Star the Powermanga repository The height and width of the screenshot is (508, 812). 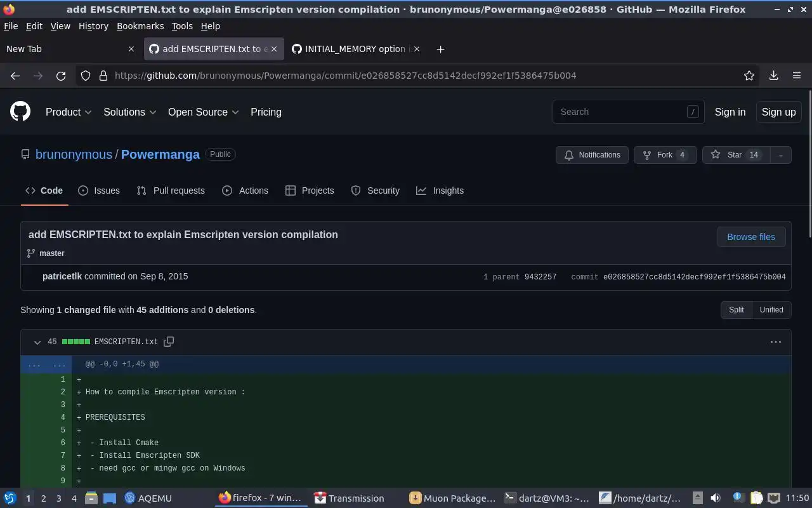[736, 155]
